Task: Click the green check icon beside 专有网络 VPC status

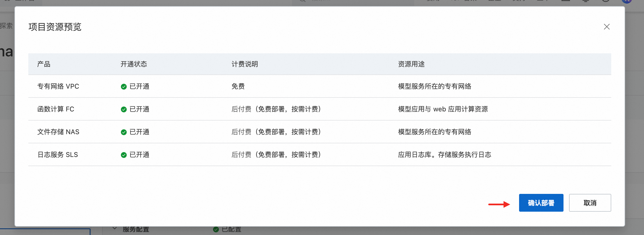Action: click(124, 87)
